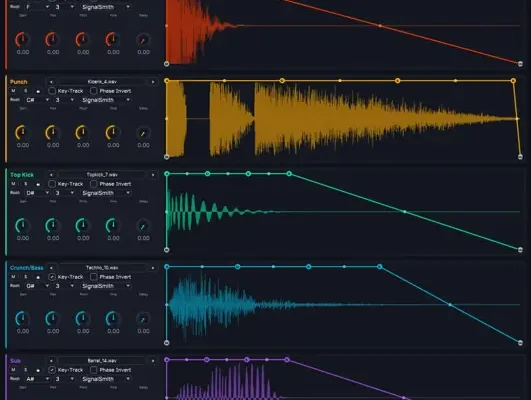The height and width of the screenshot is (400, 531).
Task: Open the root note dropdown in Crunch/Bass
Action: 37,286
